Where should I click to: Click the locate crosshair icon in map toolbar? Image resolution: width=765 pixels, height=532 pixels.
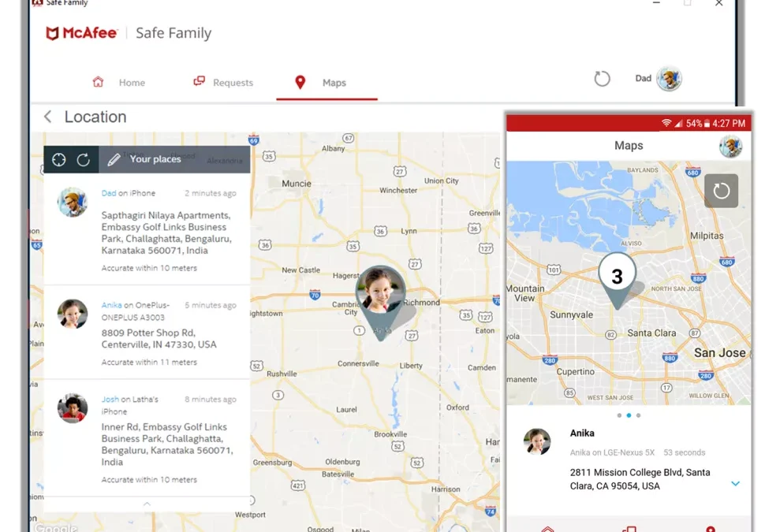59,160
